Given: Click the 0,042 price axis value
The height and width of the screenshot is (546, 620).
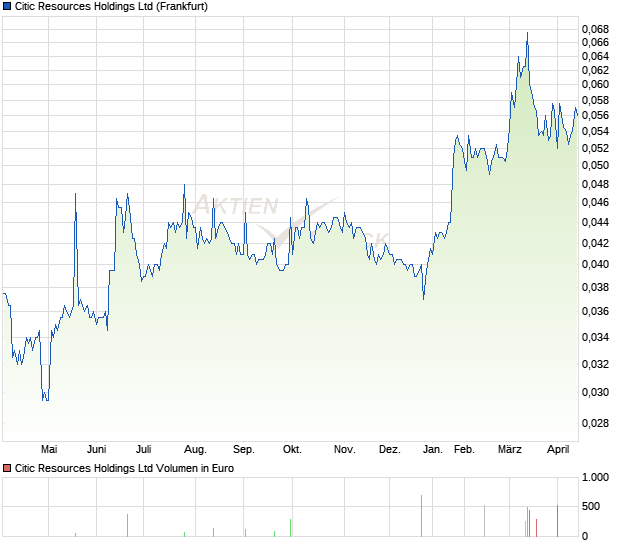Looking at the screenshot, I should (x=595, y=243).
